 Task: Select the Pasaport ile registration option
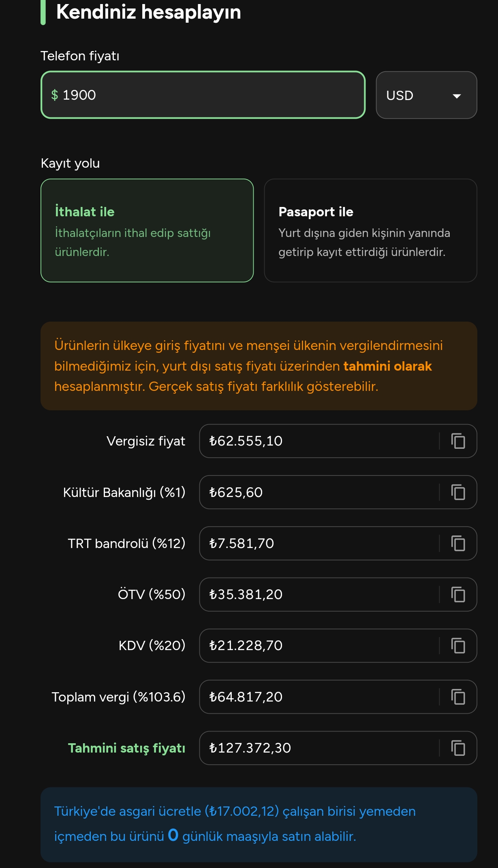tap(370, 230)
